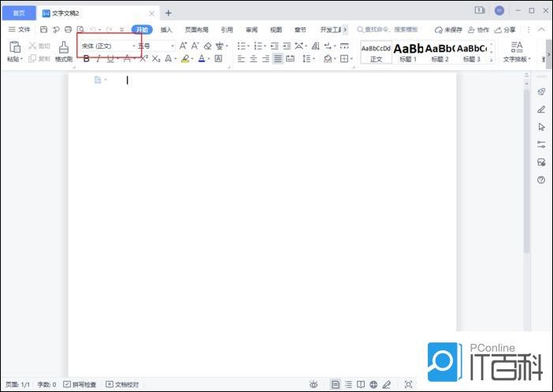Toggle Bold formatting
Viewport: 553px width, 392px height.
pyautogui.click(x=86, y=59)
